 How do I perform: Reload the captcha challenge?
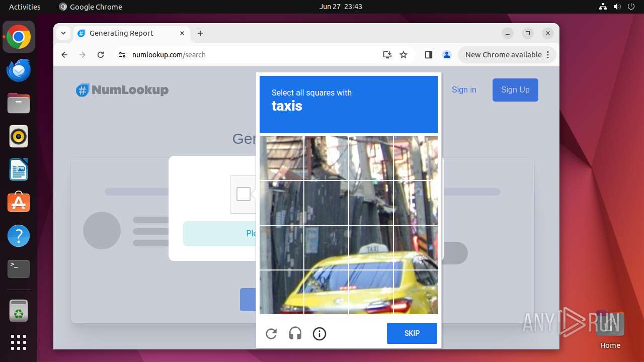click(x=271, y=333)
